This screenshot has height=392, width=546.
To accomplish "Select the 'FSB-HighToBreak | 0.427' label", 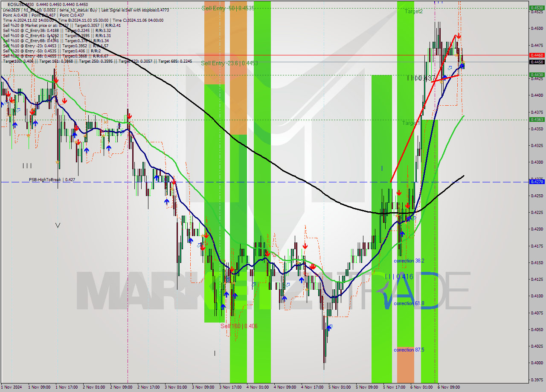I will click(52, 180).
